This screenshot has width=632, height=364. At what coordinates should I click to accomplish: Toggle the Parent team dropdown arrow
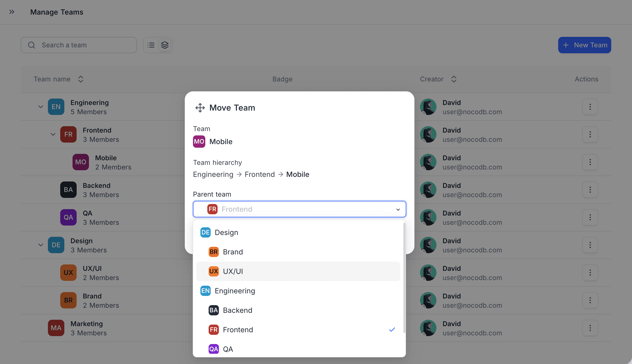coord(398,209)
